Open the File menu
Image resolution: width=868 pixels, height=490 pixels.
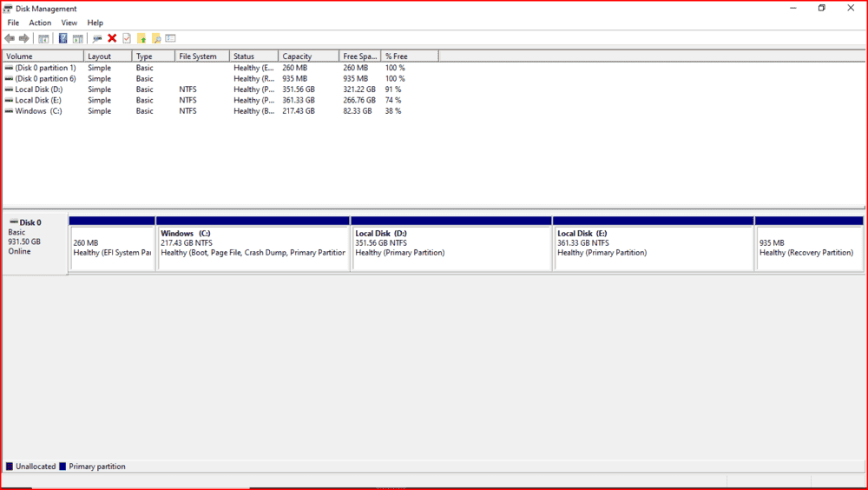pos(13,23)
